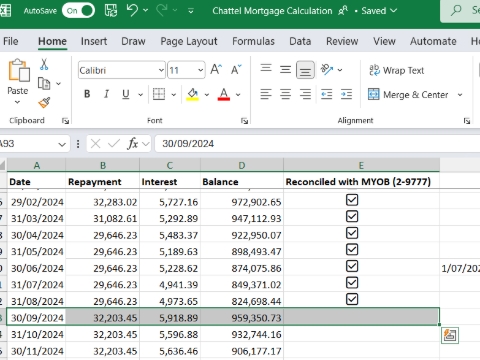The height and width of the screenshot is (360, 480).
Task: Expand the Paste options arrow
Action: pyautogui.click(x=17, y=102)
